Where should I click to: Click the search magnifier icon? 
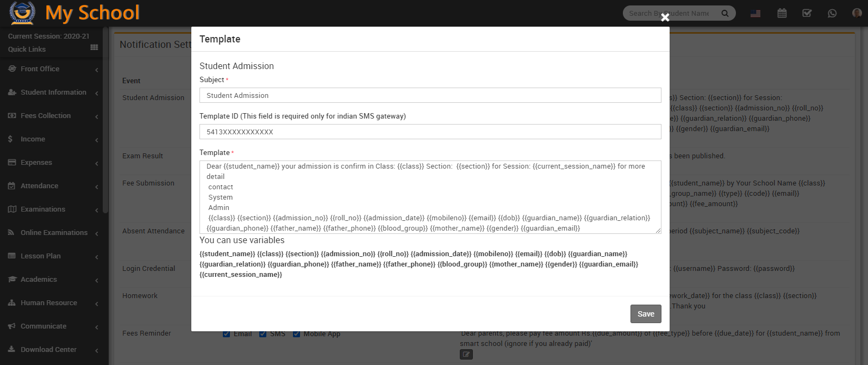coord(725,13)
